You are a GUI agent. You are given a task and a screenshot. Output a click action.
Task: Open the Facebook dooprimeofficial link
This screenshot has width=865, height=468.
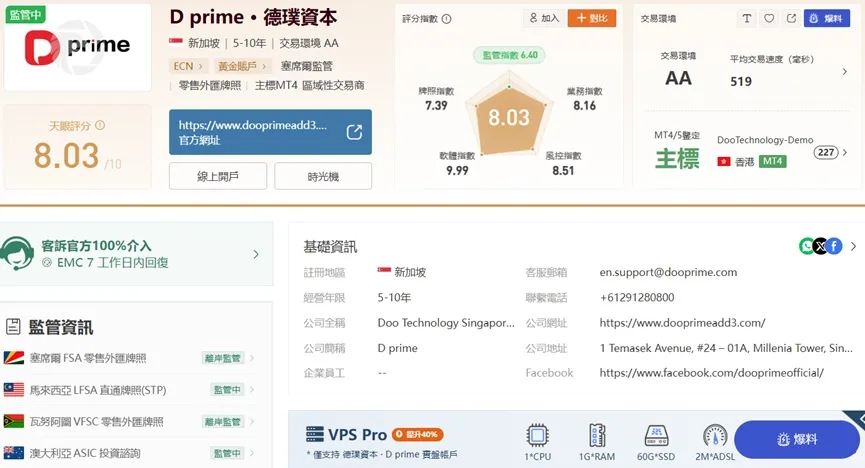(x=712, y=373)
